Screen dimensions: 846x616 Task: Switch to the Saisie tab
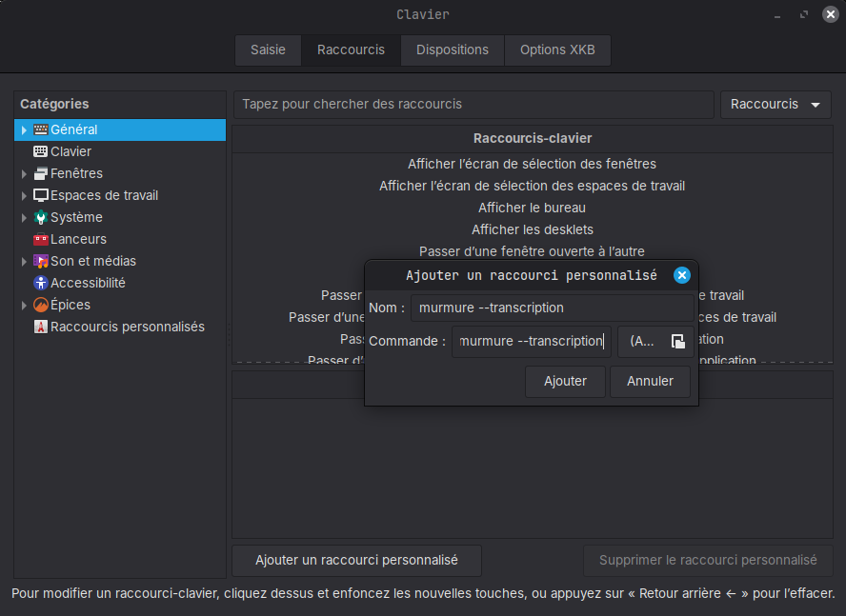[x=268, y=50]
